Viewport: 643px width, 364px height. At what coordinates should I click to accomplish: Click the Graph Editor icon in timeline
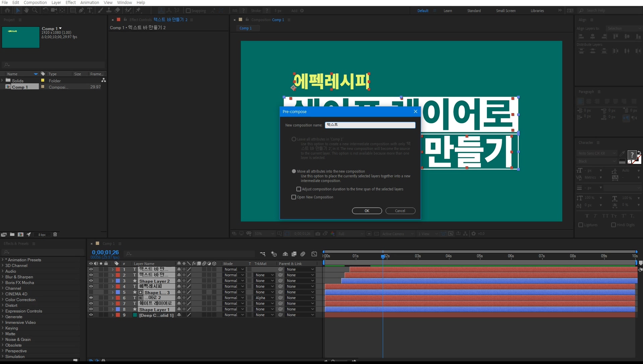pyautogui.click(x=314, y=254)
